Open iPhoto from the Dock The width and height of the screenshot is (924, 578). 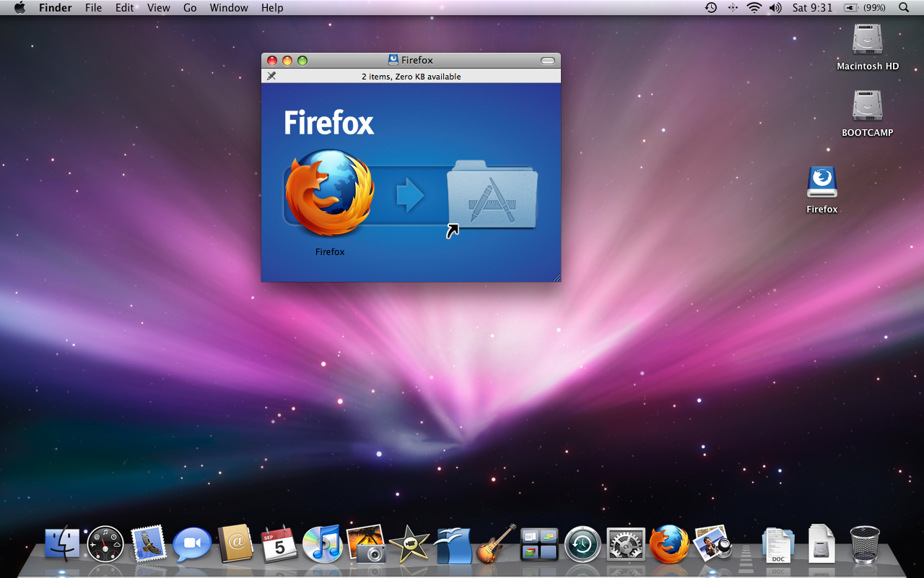366,543
